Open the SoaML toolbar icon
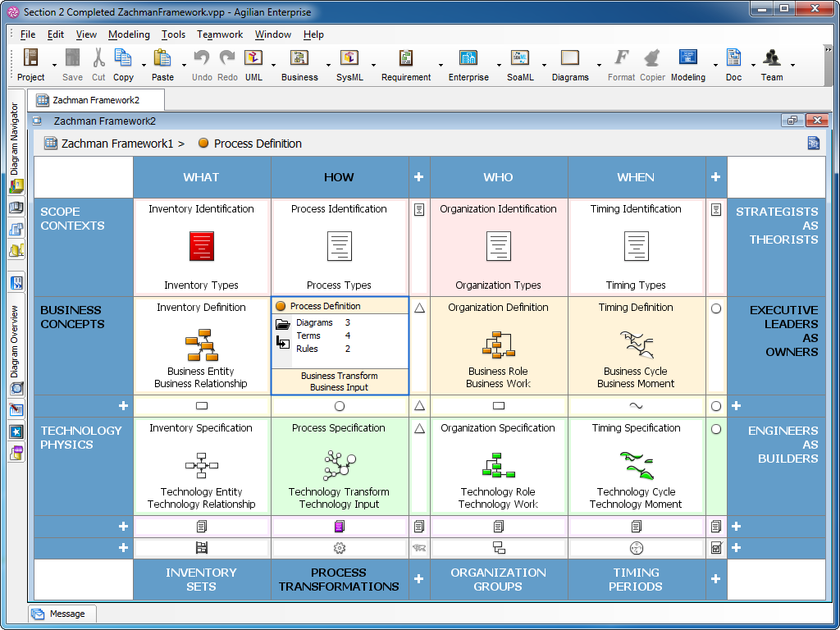 point(519,59)
